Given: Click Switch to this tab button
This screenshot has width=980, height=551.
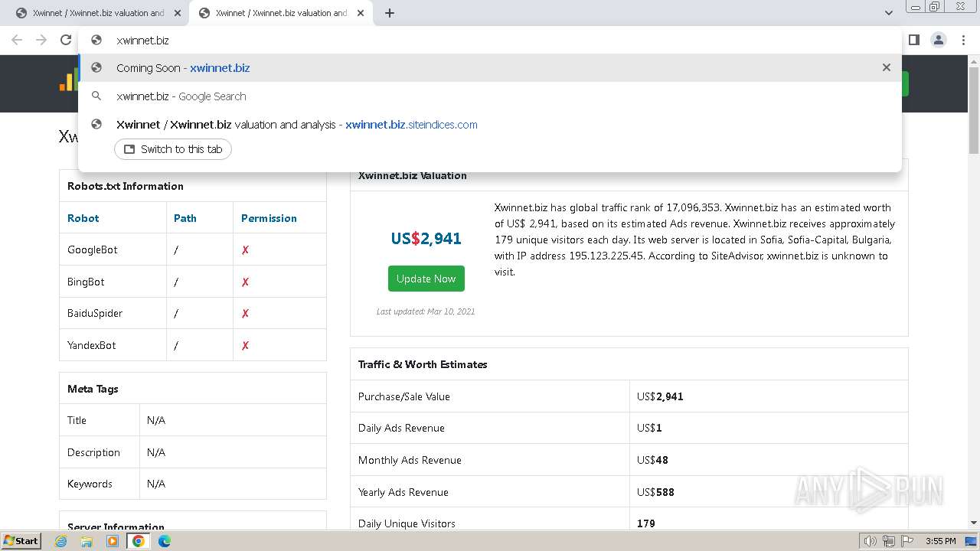Looking at the screenshot, I should pos(173,149).
